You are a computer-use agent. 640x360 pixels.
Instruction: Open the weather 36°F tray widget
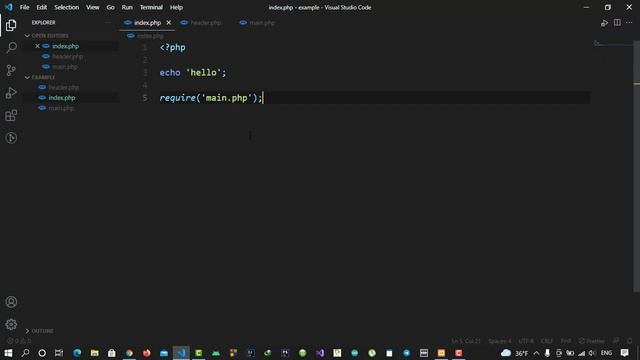point(514,353)
